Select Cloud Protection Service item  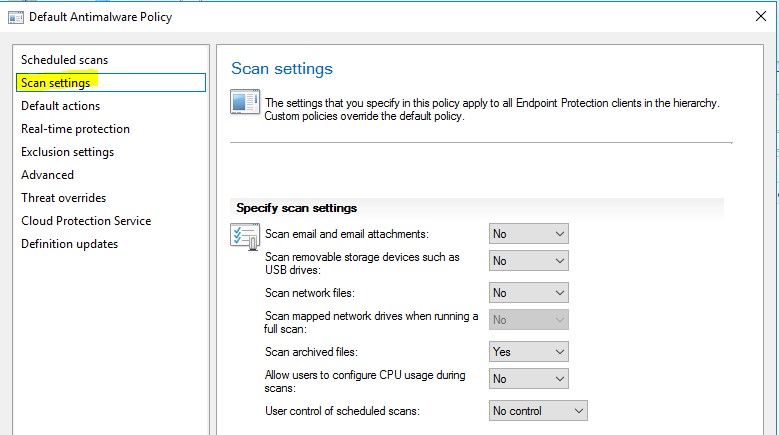point(86,221)
